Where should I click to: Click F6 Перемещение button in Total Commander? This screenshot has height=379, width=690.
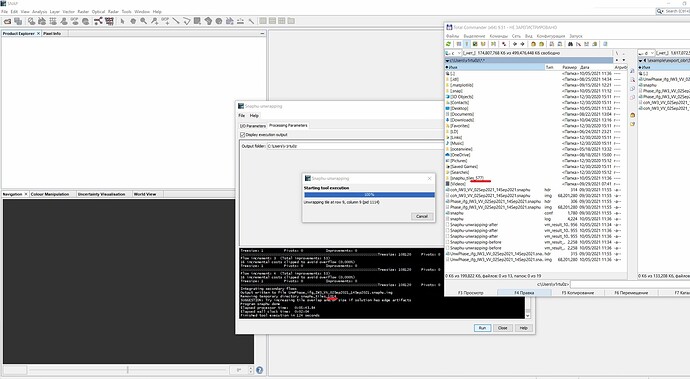(631, 293)
